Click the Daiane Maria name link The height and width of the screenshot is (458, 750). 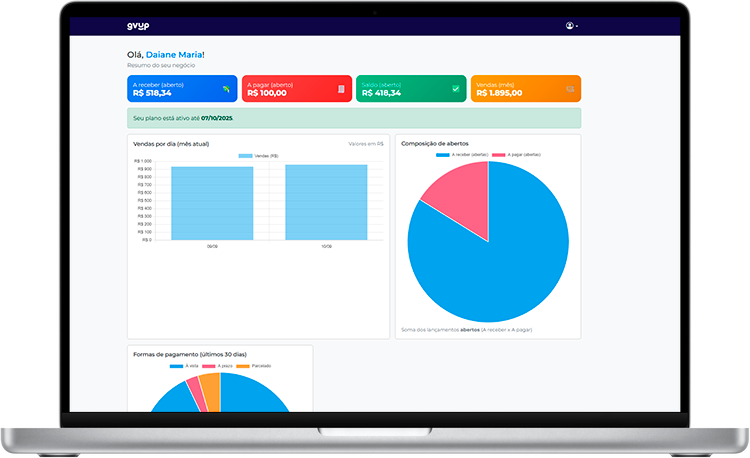[x=174, y=55]
